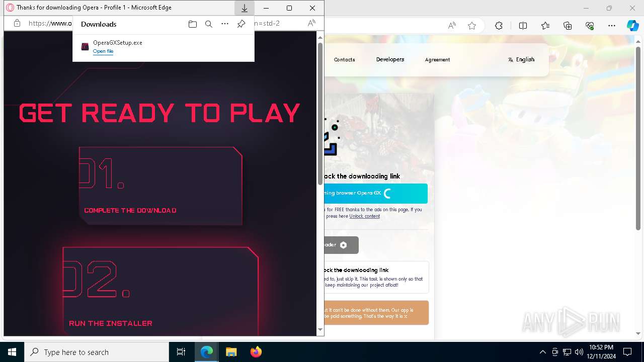Click Get Ready To Play heading
644x362 pixels.
159,113
